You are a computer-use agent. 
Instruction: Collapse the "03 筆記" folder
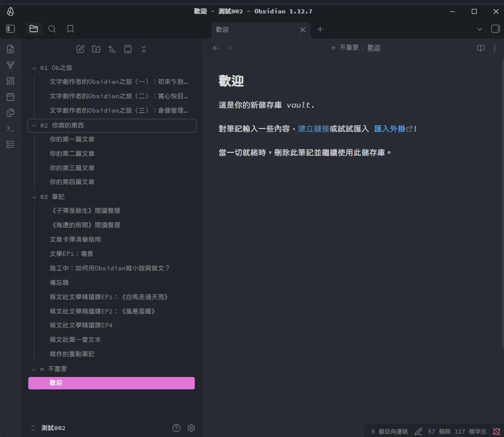pos(34,197)
